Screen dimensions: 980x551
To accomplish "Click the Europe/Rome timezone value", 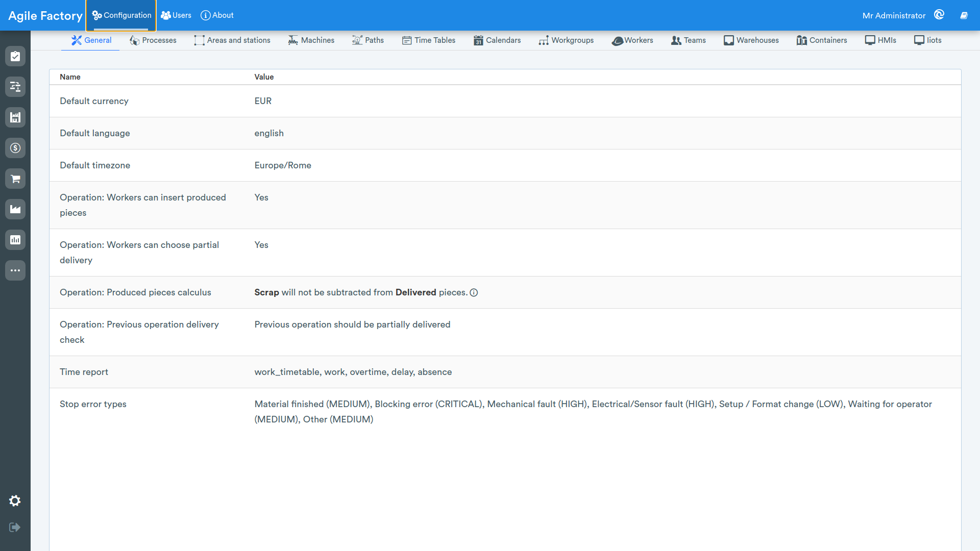I will point(283,165).
